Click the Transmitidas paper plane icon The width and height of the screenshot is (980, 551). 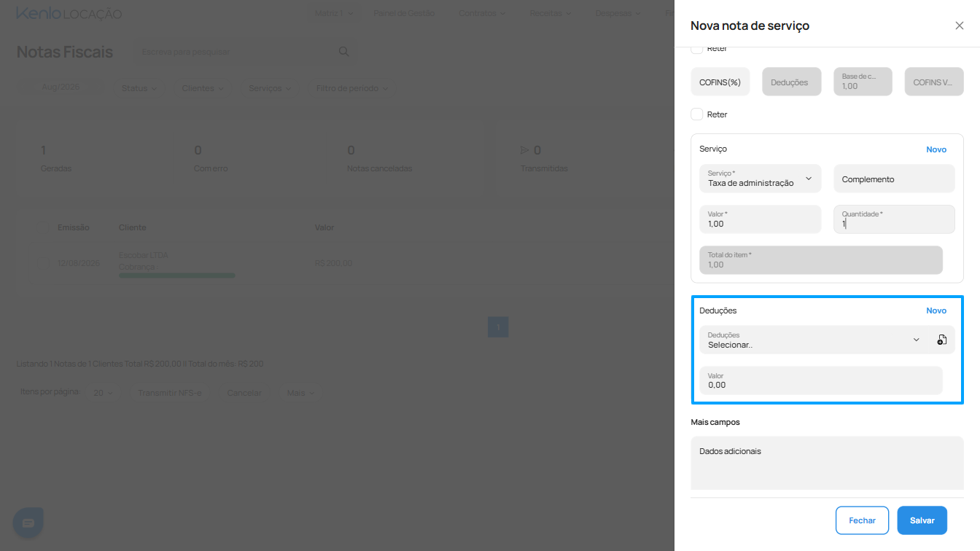pyautogui.click(x=524, y=150)
